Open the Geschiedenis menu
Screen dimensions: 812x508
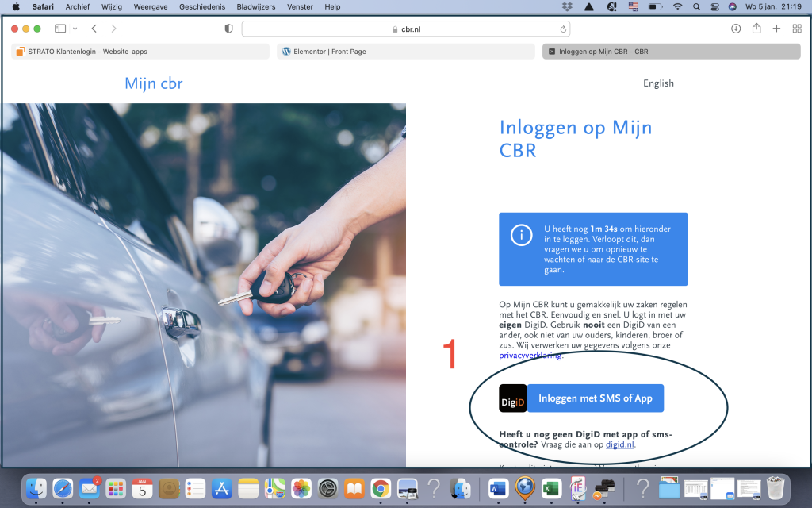click(202, 6)
